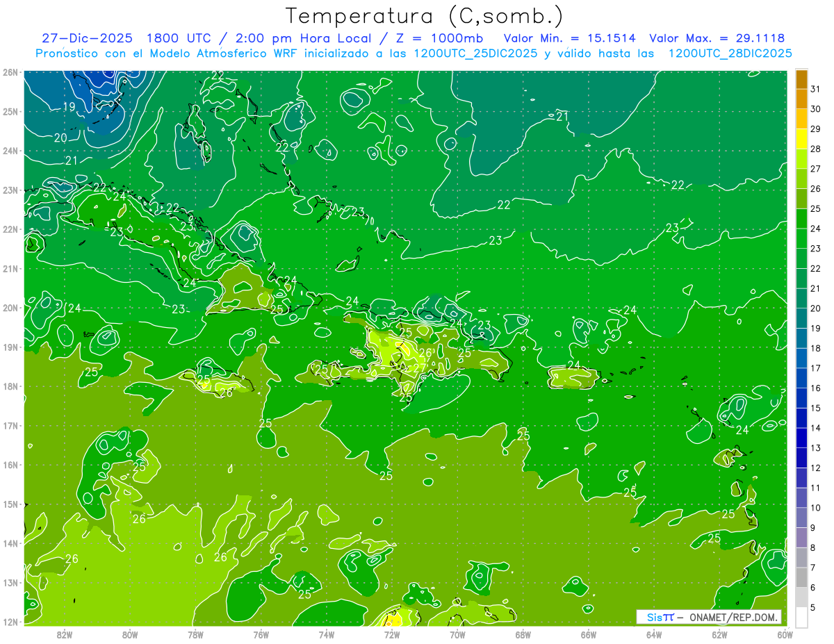Click the '7' value on the color scale
Viewport: 834px width, 644px height.
tap(814, 568)
